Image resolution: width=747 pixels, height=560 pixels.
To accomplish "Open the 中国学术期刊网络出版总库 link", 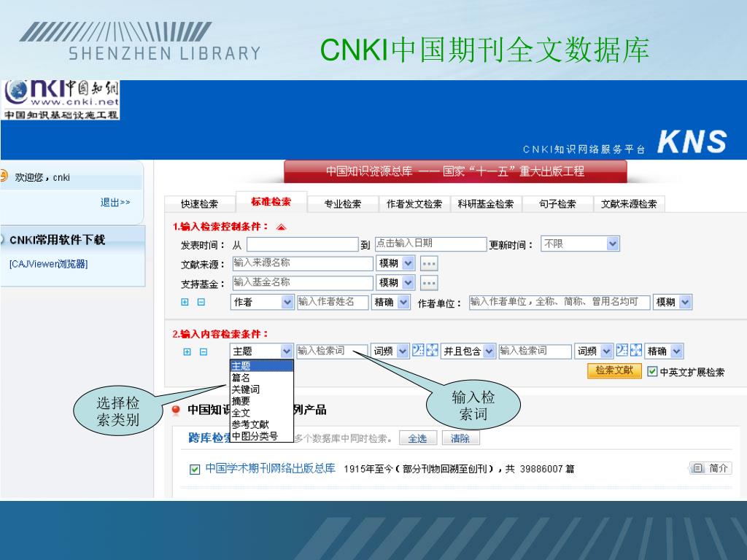I will [x=270, y=469].
